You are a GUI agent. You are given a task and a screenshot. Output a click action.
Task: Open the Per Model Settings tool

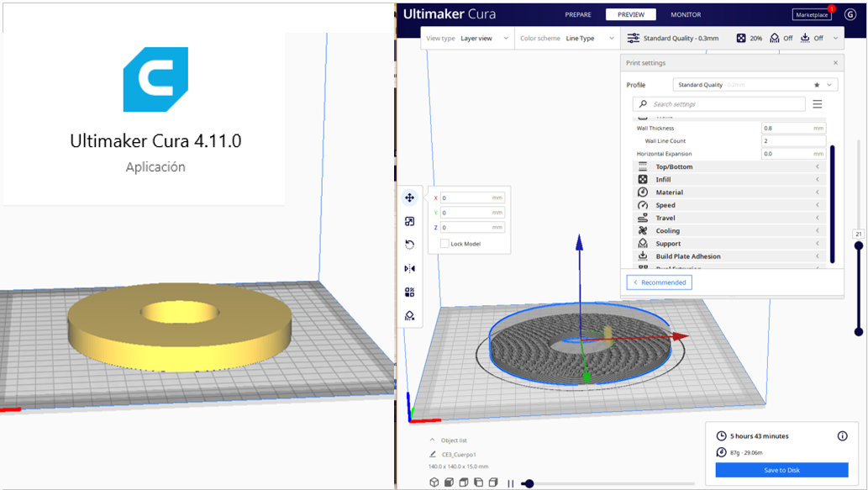[410, 292]
